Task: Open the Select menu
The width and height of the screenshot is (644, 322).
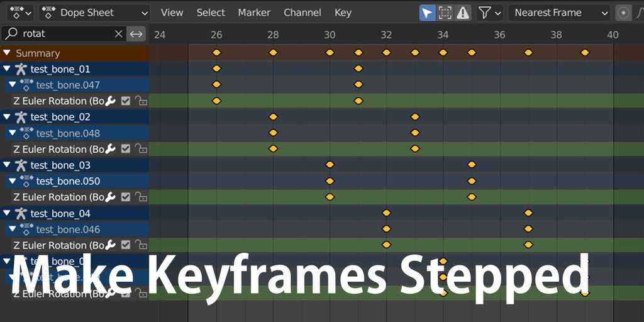Action: point(211,13)
